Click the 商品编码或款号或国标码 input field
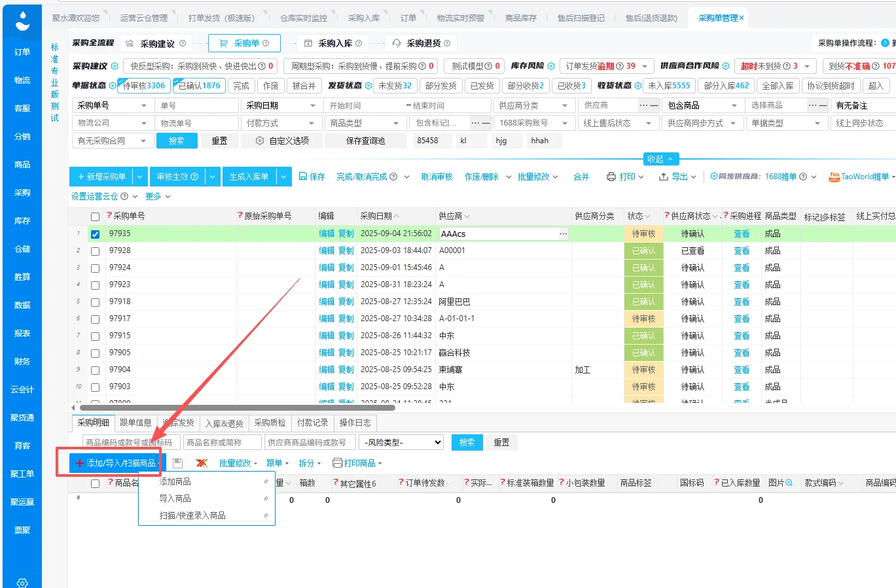 point(131,443)
